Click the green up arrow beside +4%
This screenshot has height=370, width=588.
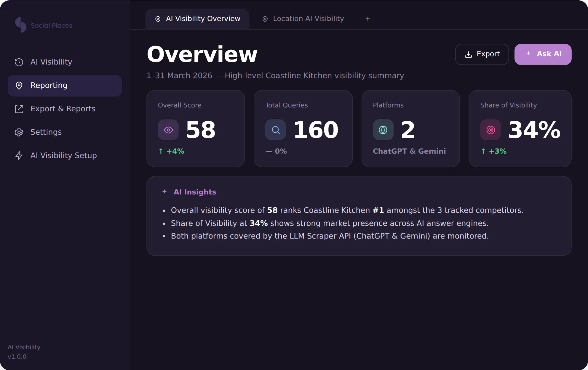161,151
